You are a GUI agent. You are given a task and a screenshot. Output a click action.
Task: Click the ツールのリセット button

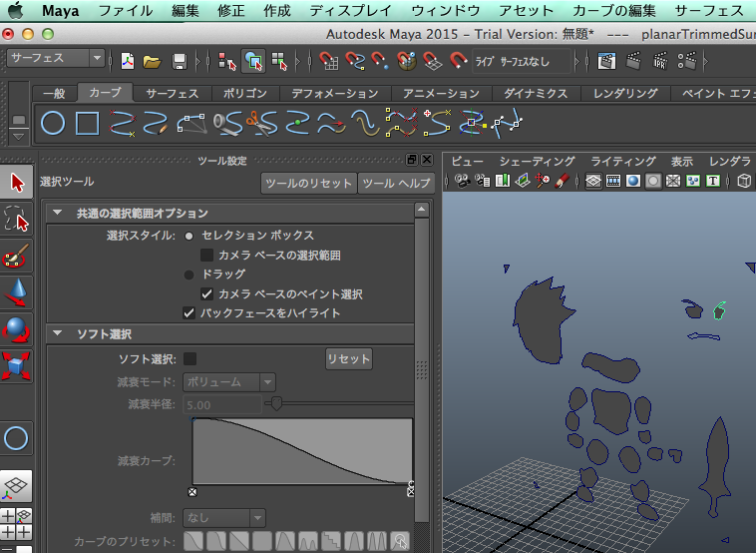(x=308, y=184)
